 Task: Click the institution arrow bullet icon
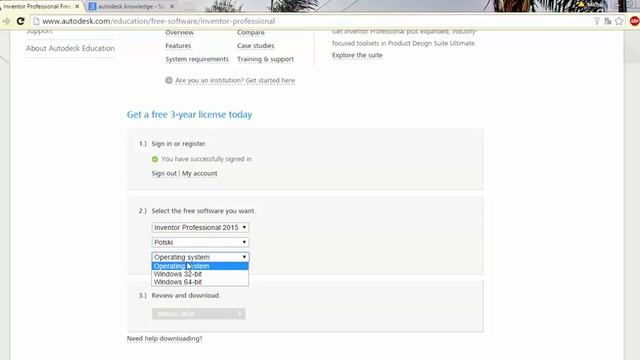[x=169, y=80]
